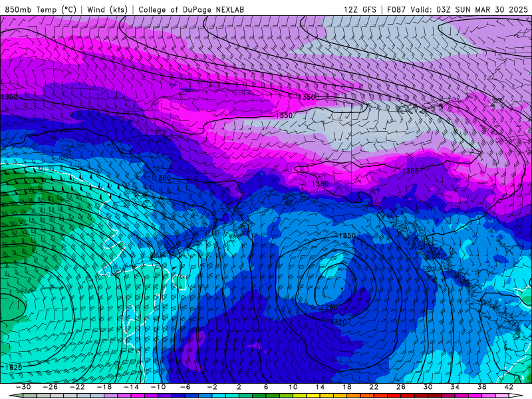Click the 26 color scale label
The height and width of the screenshot is (399, 532).
pyautogui.click(x=401, y=387)
